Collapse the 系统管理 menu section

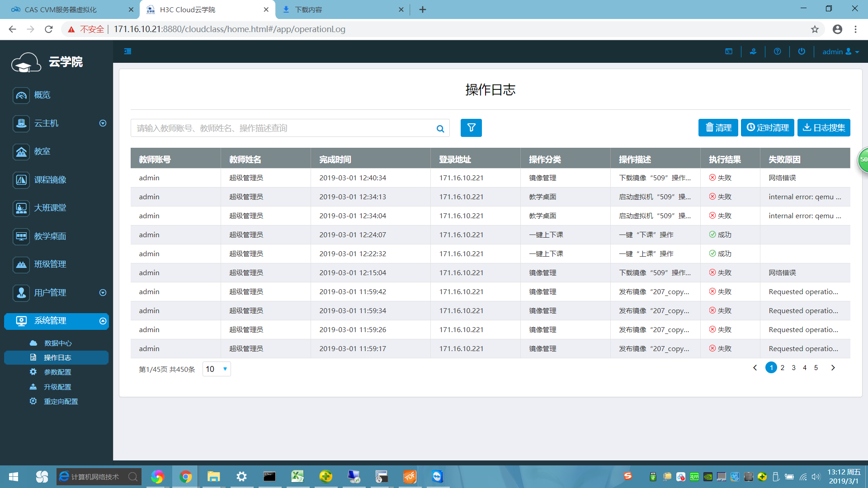tap(103, 321)
